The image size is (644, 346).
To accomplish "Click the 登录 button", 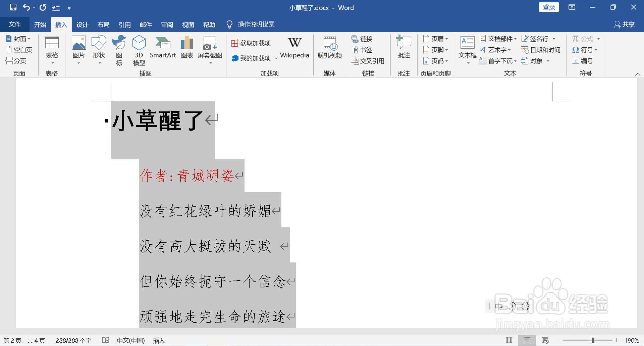I will (549, 7).
